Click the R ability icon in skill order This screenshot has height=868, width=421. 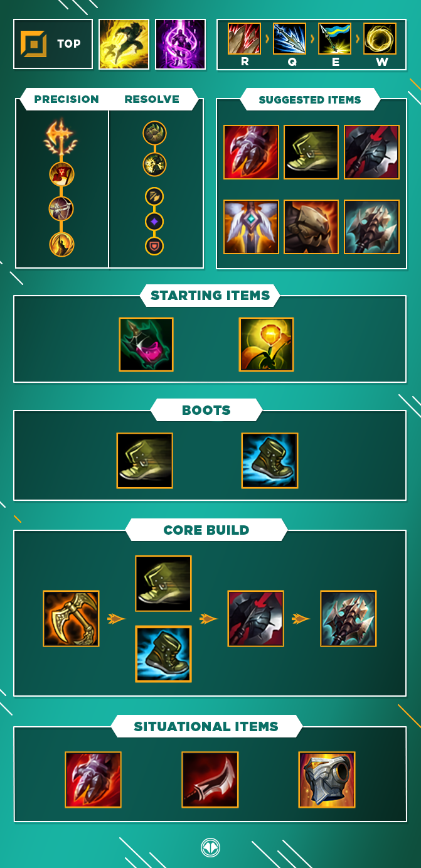click(x=243, y=38)
